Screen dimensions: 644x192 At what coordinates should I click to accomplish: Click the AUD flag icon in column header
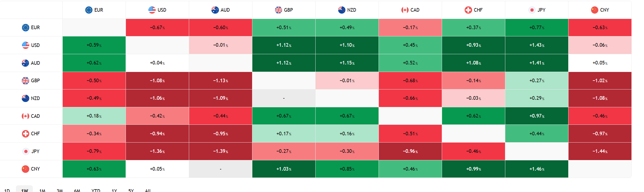tap(215, 10)
